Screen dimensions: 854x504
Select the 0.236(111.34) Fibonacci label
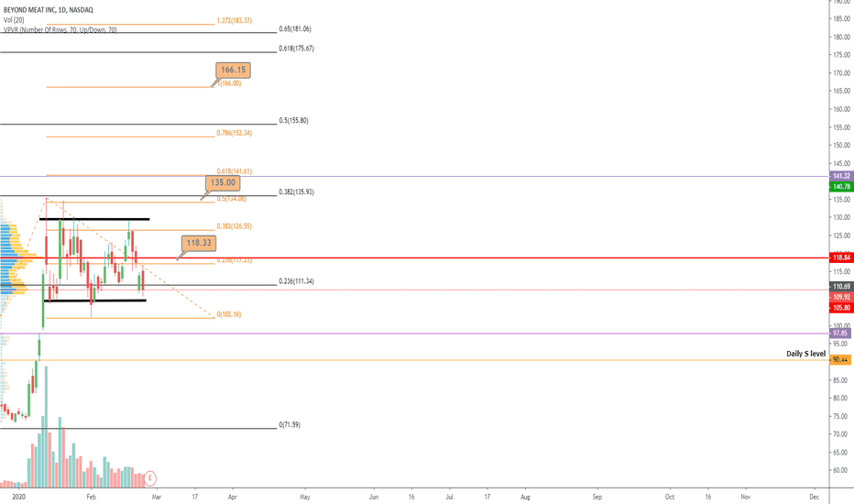pyautogui.click(x=296, y=281)
